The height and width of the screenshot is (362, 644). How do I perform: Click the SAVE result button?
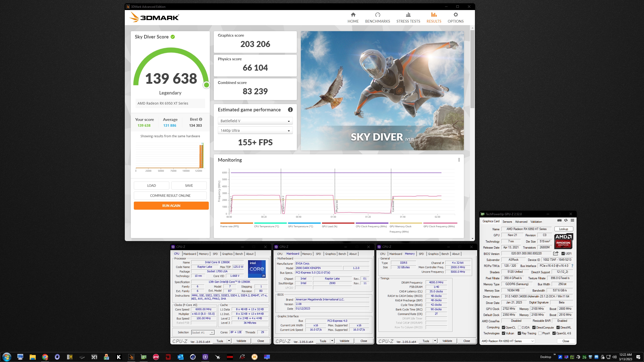click(x=189, y=186)
